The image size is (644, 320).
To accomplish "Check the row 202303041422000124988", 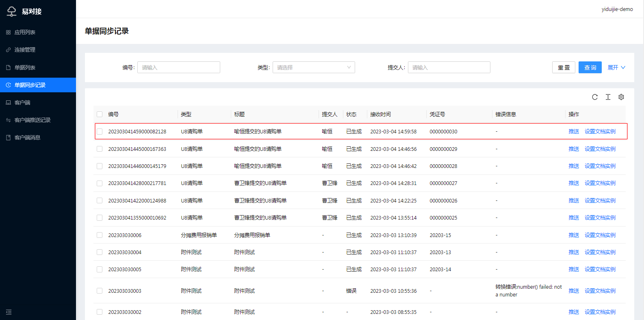I will click(x=100, y=200).
